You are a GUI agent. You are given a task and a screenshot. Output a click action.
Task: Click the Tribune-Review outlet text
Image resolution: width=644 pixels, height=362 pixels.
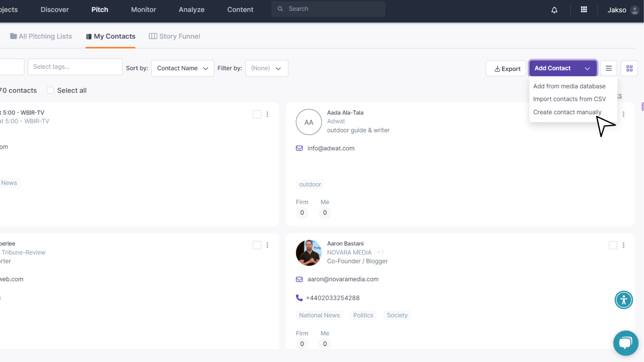pyautogui.click(x=23, y=252)
